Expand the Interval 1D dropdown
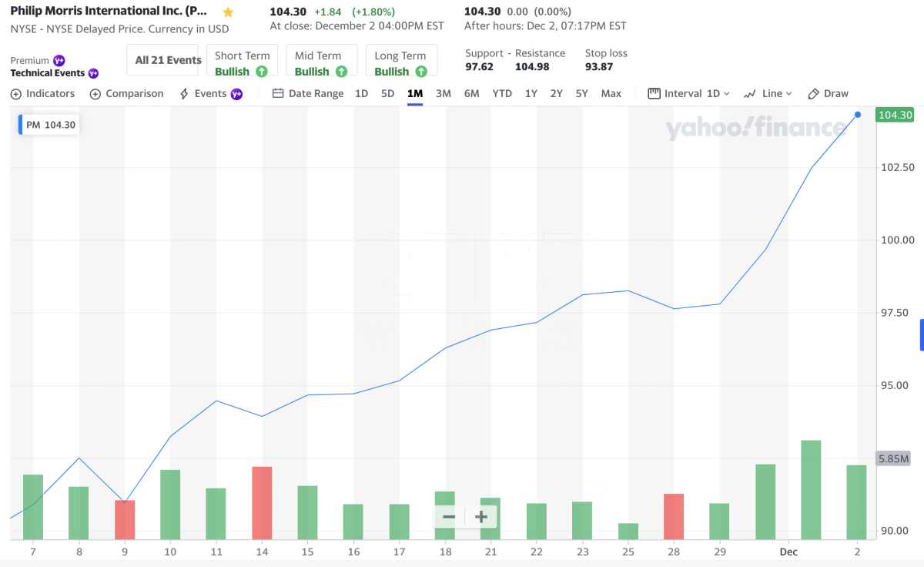 (689, 93)
